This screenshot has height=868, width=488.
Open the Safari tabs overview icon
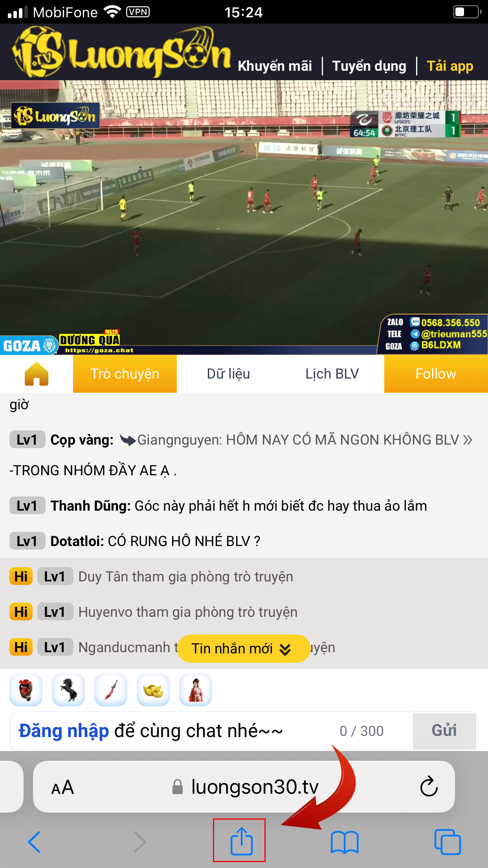point(448,842)
